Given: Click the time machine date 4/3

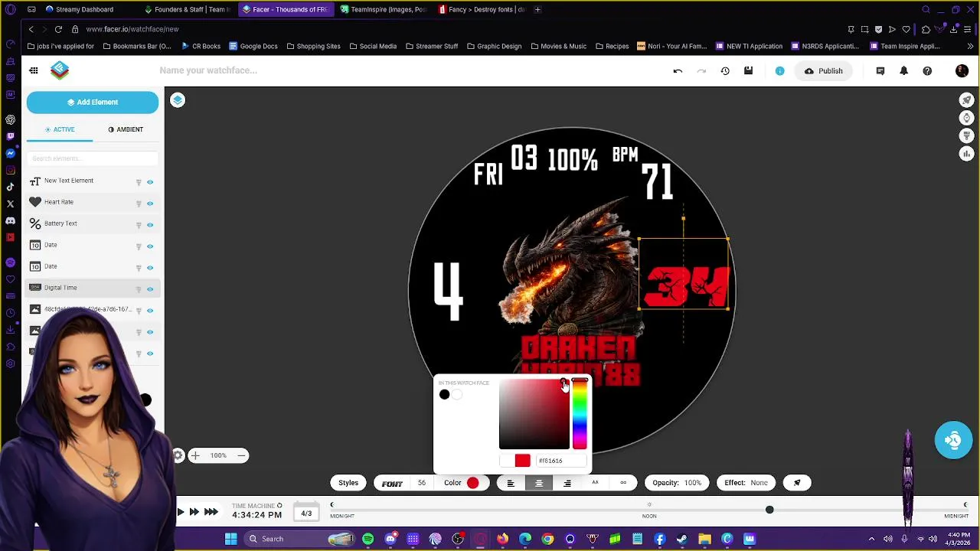Looking at the screenshot, I should [x=306, y=513].
